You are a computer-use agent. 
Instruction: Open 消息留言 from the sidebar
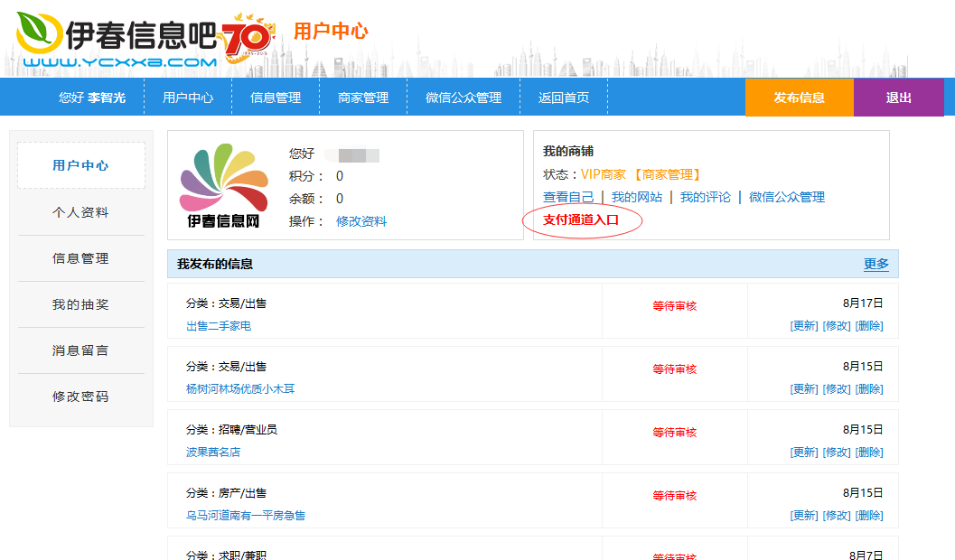80,350
